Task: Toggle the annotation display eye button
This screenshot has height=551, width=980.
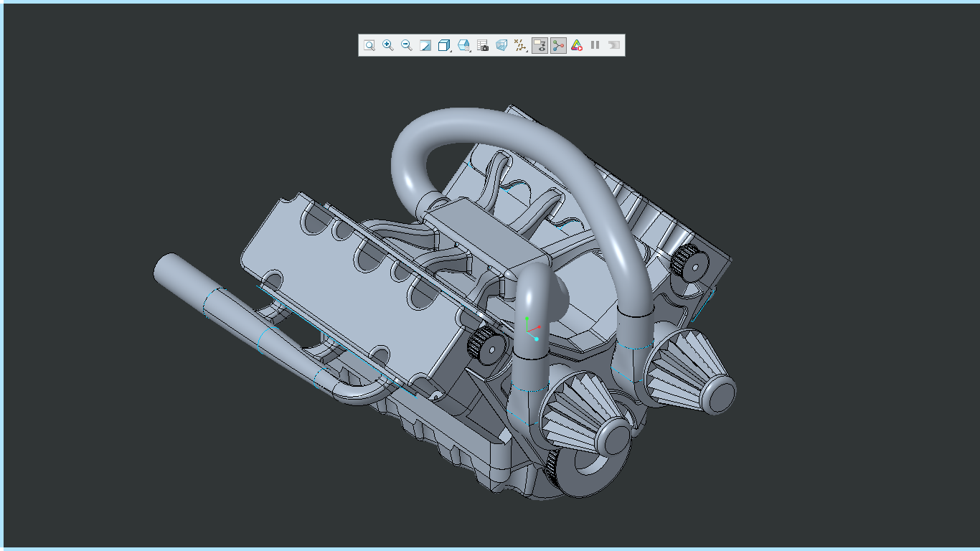Action: (x=540, y=45)
